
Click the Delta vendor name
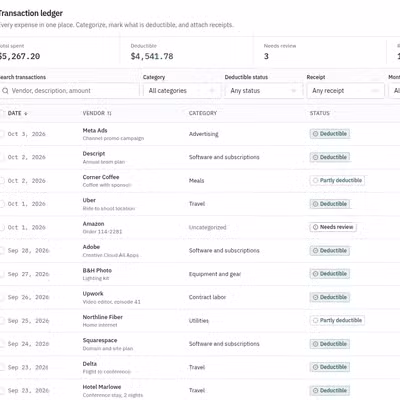90,364
